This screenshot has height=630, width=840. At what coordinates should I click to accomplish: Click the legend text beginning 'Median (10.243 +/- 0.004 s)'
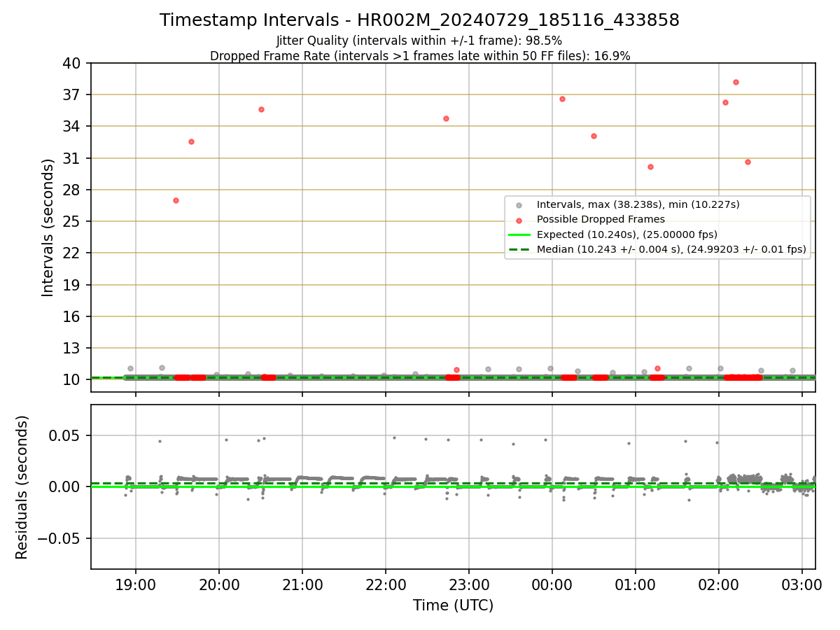(x=671, y=249)
